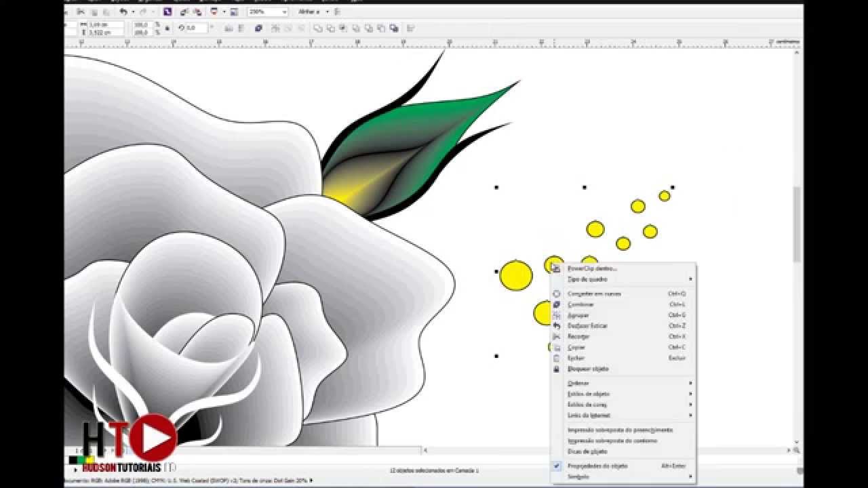This screenshot has width=868, height=488.
Task: Toggle the lock aspect ratio padlock
Action: coord(166,28)
